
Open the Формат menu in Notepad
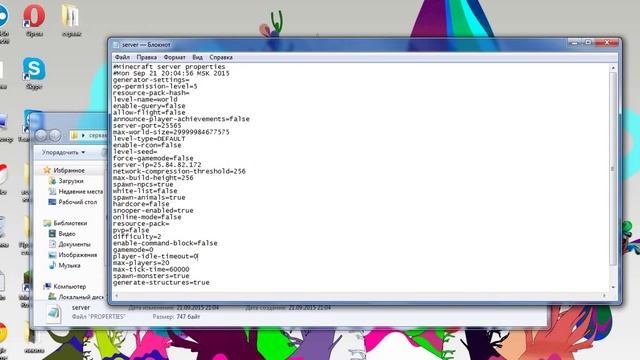click(x=174, y=58)
